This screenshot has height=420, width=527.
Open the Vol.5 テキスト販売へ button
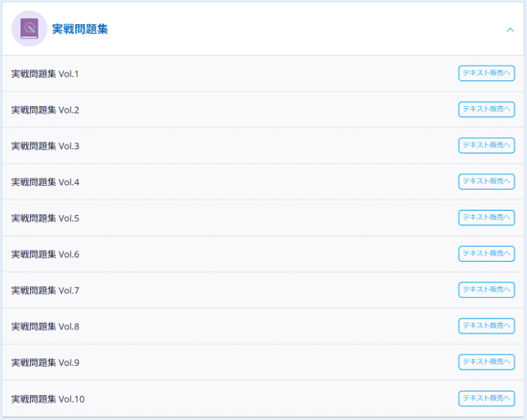click(x=486, y=218)
